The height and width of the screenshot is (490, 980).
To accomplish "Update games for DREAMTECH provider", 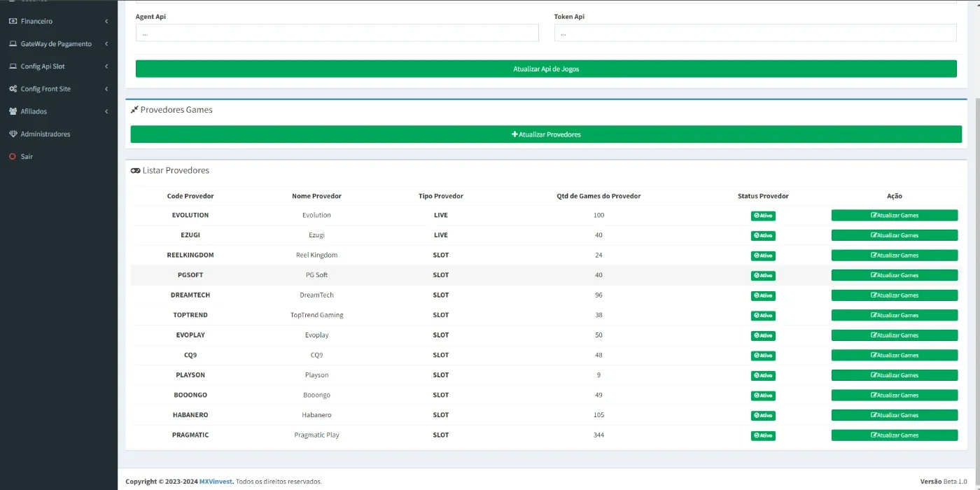I will tap(895, 295).
